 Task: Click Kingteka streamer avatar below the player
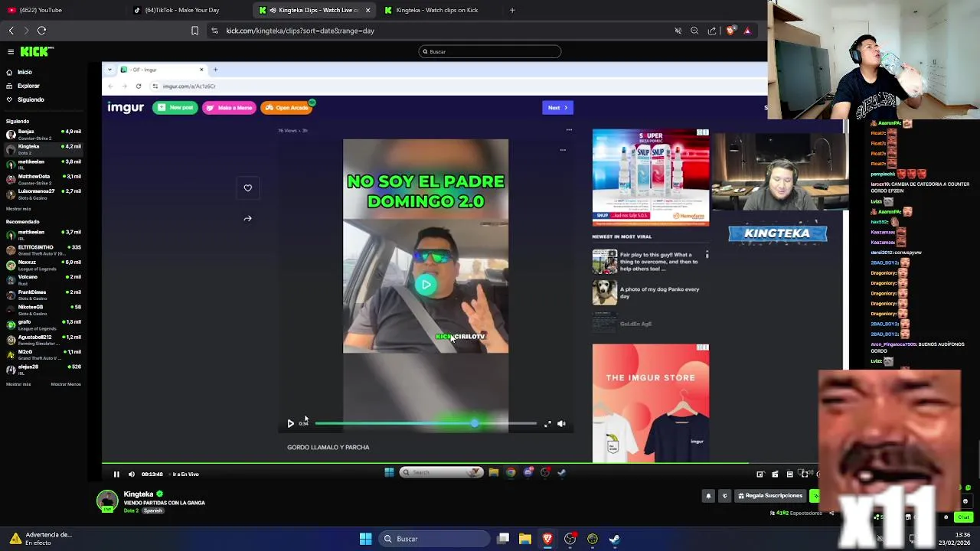(x=106, y=501)
